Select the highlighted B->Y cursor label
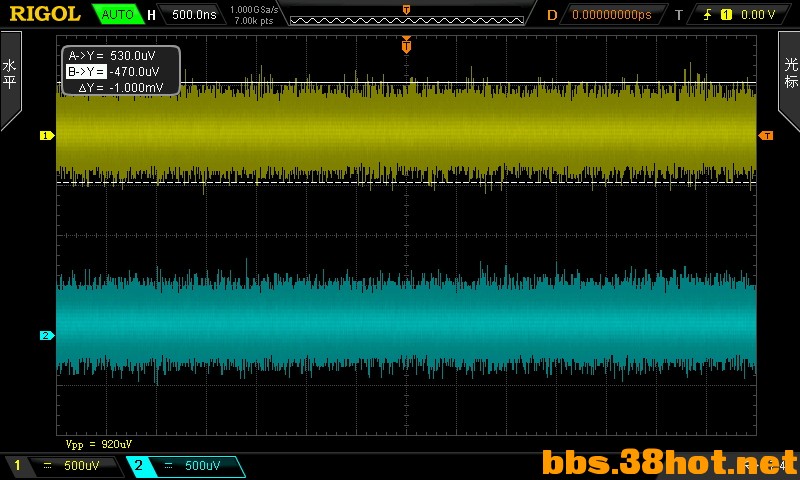Screen dimensions: 800x480 tap(86, 71)
